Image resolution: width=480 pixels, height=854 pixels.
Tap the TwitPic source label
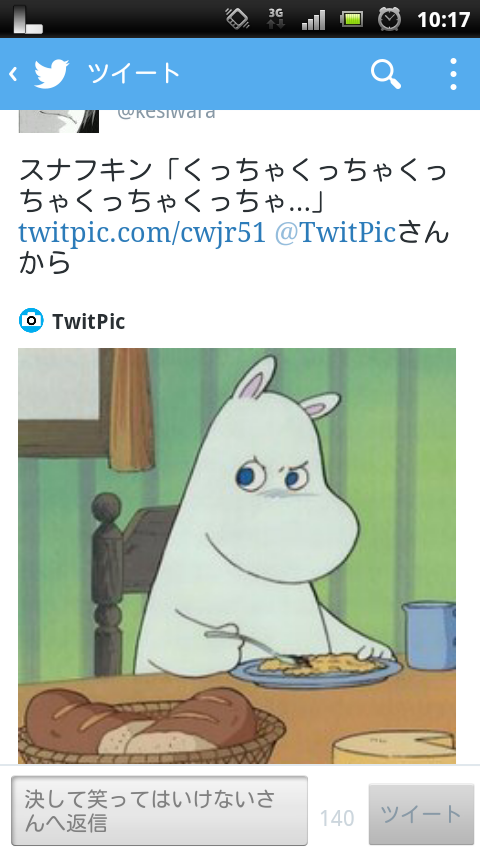(89, 321)
